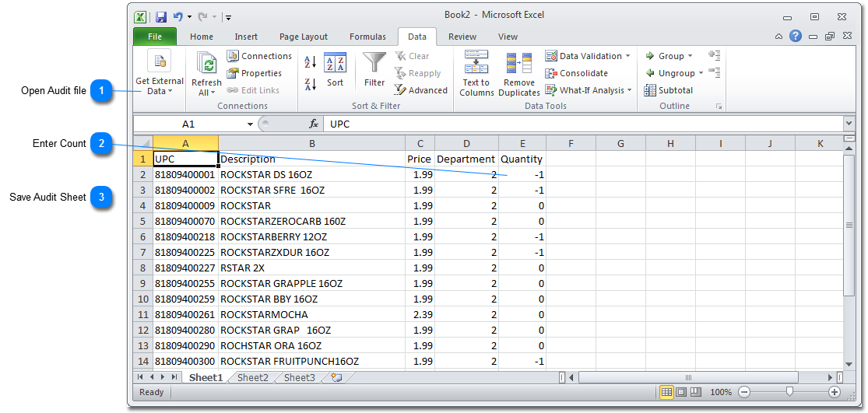Screen dimensions: 868x413
Task: Click quantity cell for ROCKSTAR DS 16OZ
Action: click(522, 175)
